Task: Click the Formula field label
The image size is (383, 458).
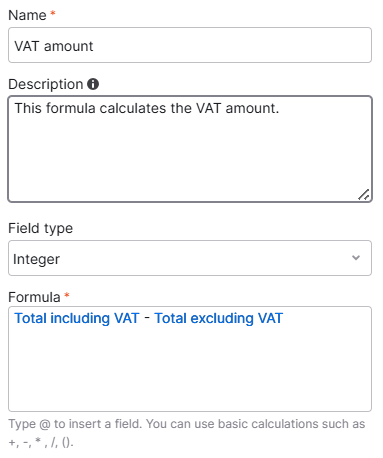Action: click(34, 297)
